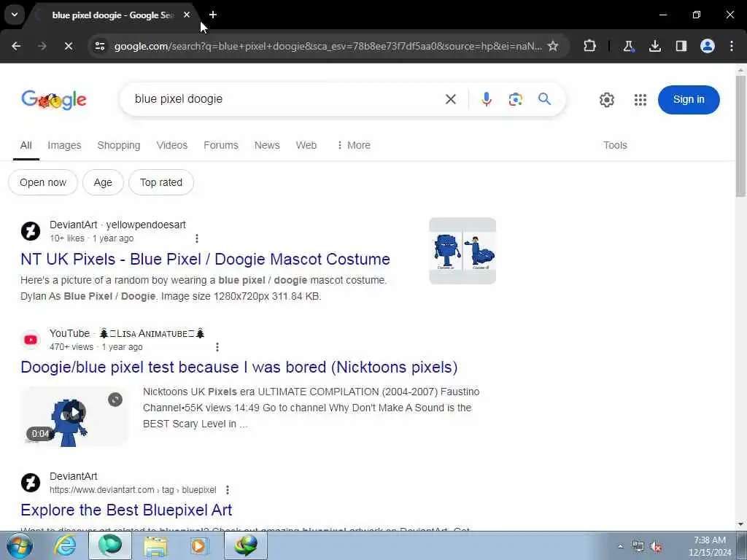Open NT UK Pixels Mascot Costume result

[205, 259]
